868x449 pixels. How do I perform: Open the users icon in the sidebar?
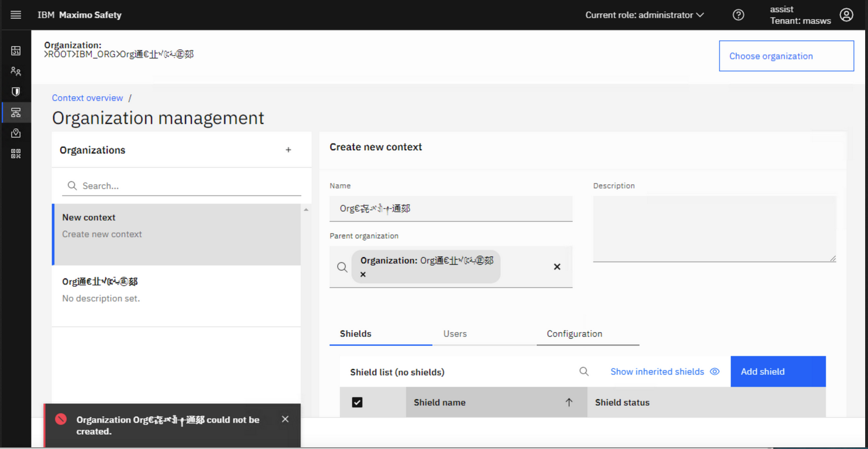(x=16, y=71)
